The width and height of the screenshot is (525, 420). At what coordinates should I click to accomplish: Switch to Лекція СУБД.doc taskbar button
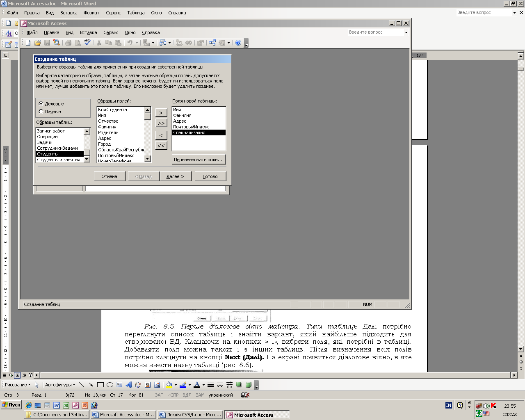[190, 415]
